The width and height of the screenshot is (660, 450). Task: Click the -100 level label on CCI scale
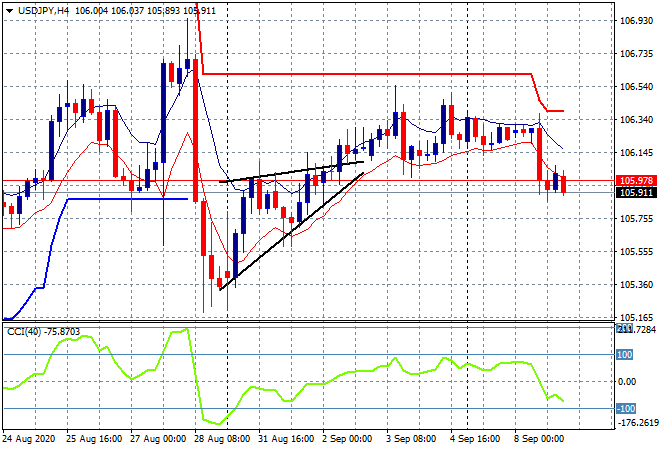pos(626,409)
